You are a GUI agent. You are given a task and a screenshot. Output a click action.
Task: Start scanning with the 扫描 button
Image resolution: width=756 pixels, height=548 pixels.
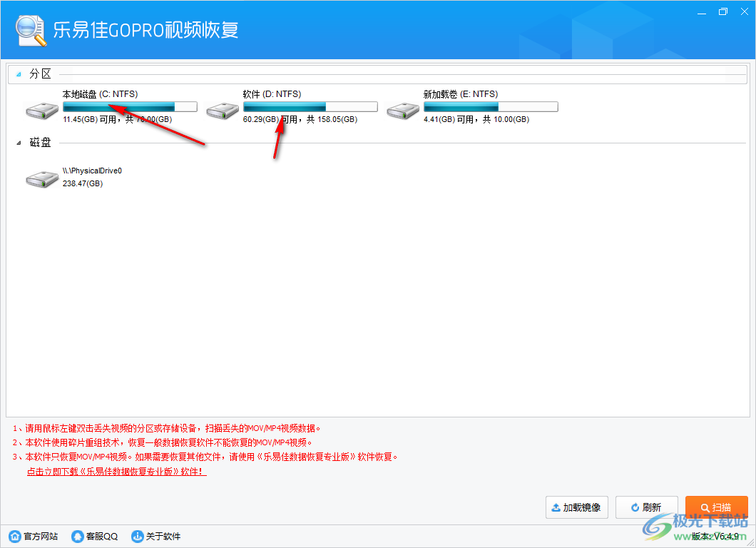pyautogui.click(x=717, y=507)
